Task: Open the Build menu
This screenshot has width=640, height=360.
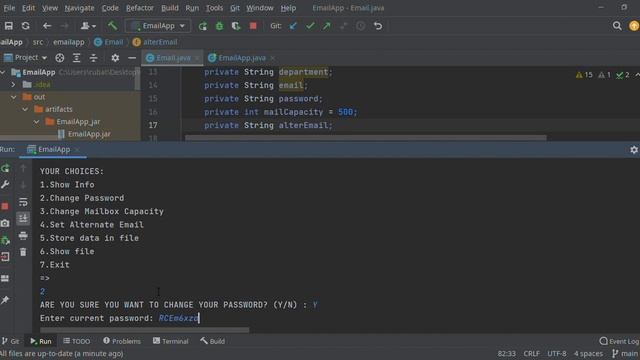Action: pos(170,8)
